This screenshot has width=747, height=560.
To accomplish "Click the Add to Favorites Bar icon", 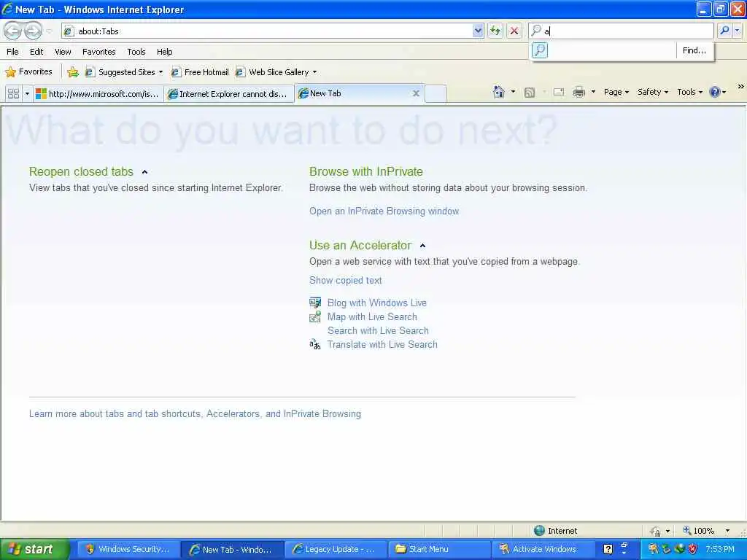I will (73, 72).
